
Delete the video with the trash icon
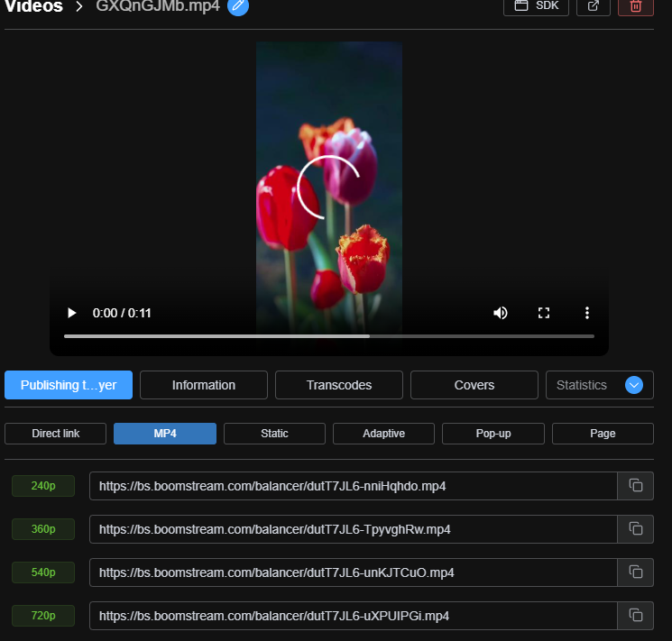636,6
